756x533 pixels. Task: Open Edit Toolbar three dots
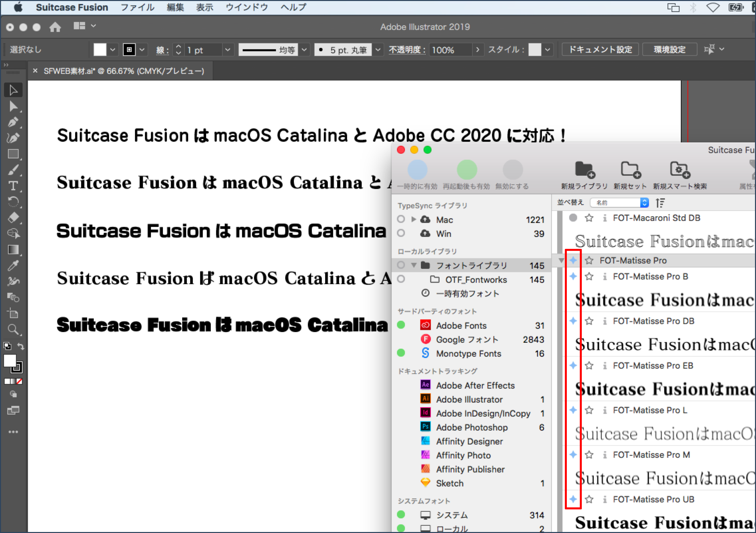(13, 432)
